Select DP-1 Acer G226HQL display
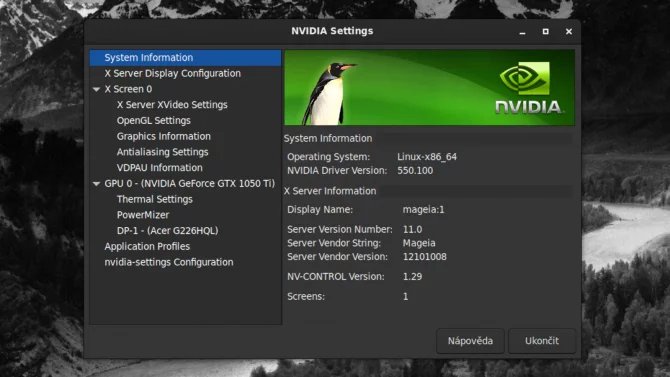 click(168, 231)
